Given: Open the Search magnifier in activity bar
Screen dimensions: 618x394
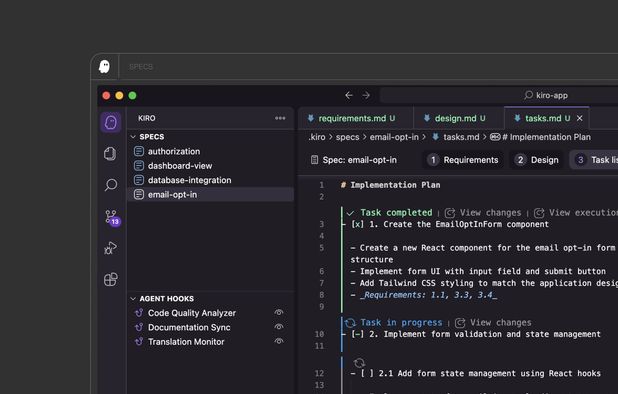Looking at the screenshot, I should pyautogui.click(x=111, y=185).
